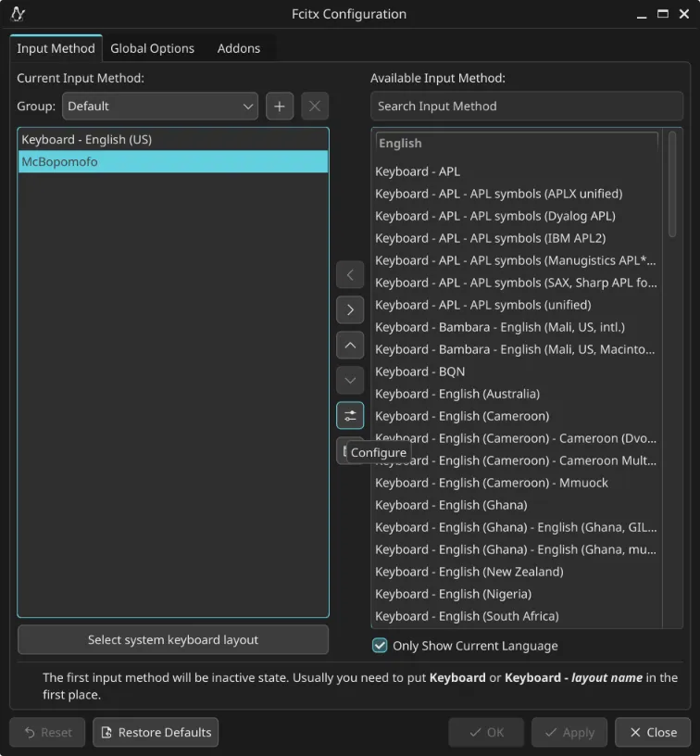Select Keyboard - English (South Africa)
Viewport: 700px width, 756px height.
(517, 616)
